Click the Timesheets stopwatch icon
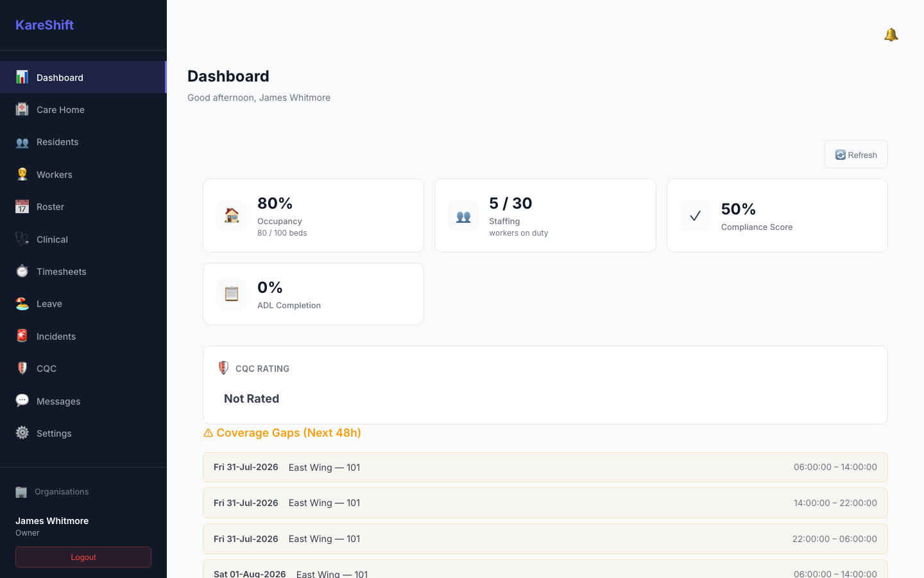Image resolution: width=924 pixels, height=578 pixels. pyautogui.click(x=22, y=271)
